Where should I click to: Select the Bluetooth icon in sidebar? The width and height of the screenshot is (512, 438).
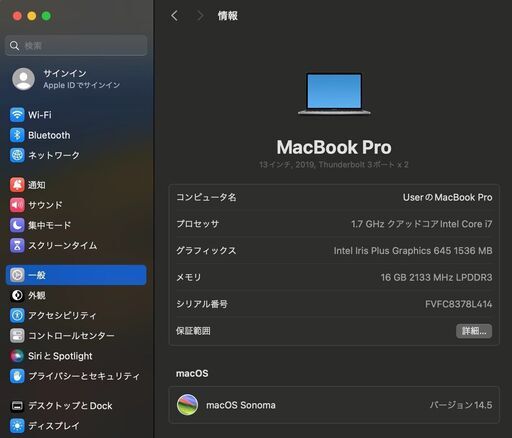17,135
